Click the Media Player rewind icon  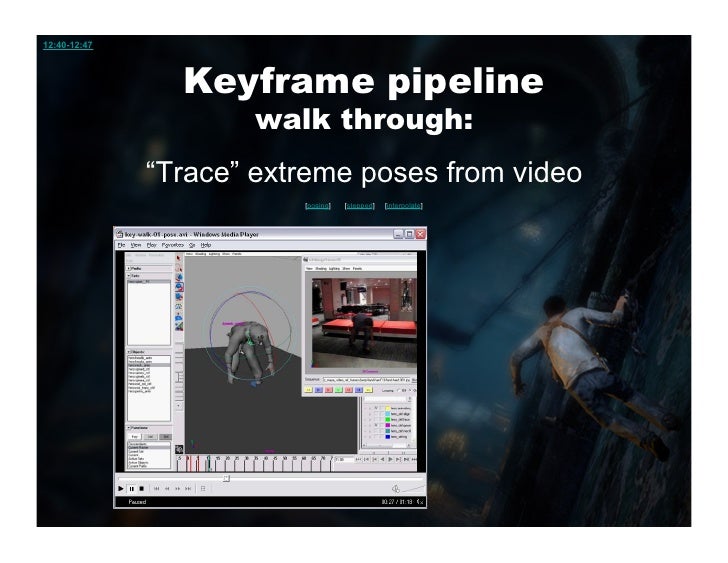(x=167, y=488)
